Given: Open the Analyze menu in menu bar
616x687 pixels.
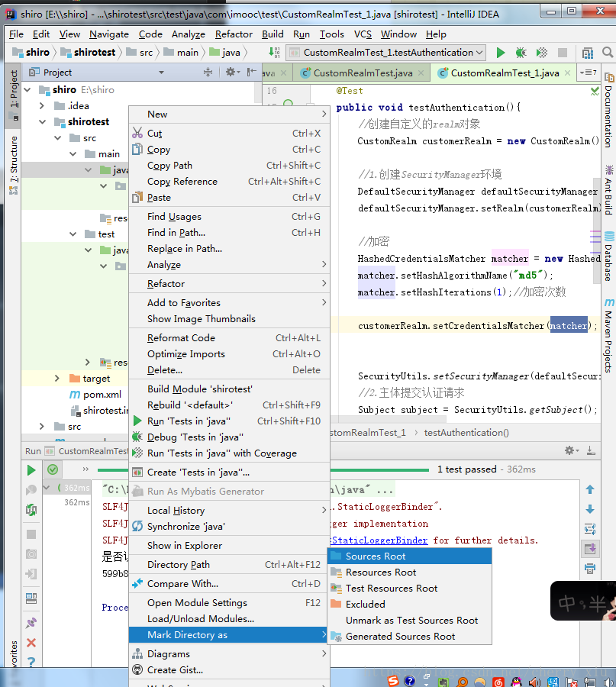Looking at the screenshot, I should pyautogui.click(x=188, y=34).
